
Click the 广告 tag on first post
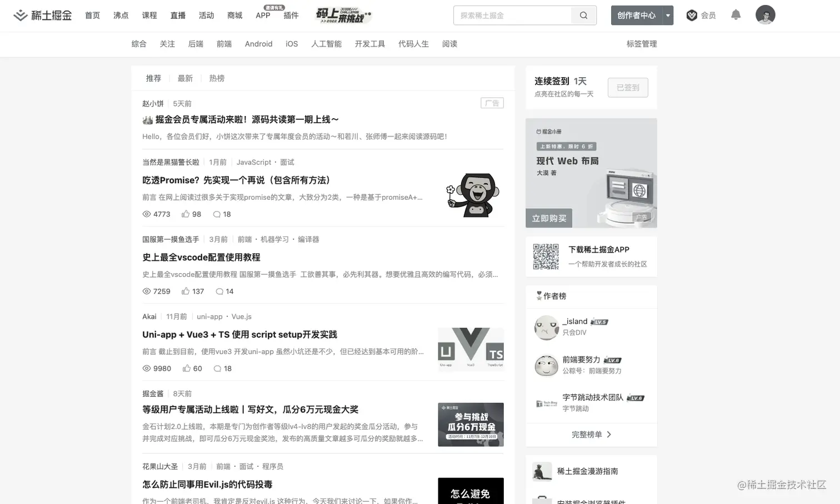pyautogui.click(x=492, y=103)
